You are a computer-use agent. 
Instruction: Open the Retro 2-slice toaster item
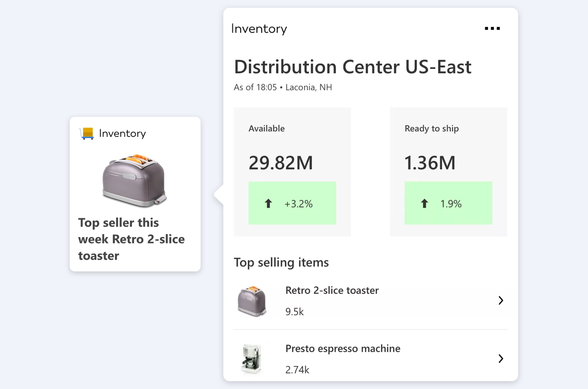332,291
